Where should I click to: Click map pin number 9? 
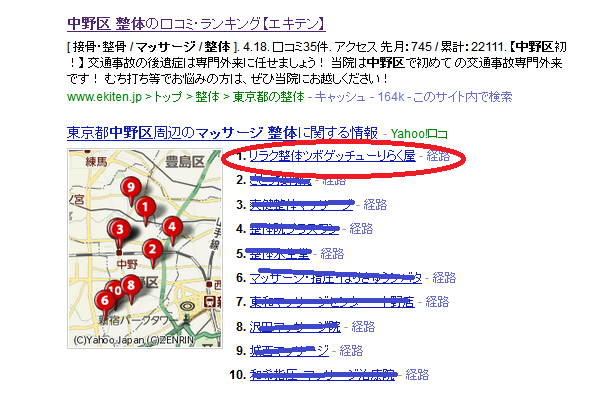pos(131,187)
